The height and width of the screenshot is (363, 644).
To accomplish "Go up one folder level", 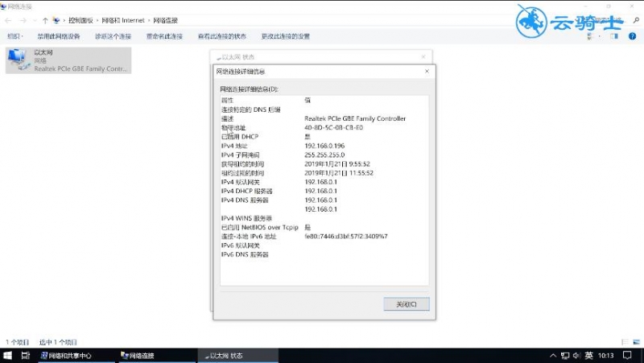I will pos(45,20).
